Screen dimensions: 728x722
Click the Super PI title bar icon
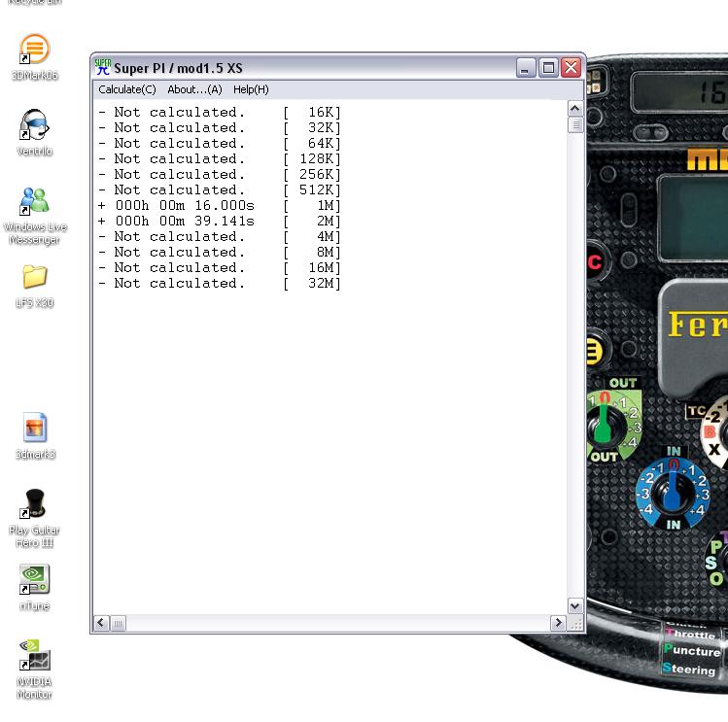[103, 68]
